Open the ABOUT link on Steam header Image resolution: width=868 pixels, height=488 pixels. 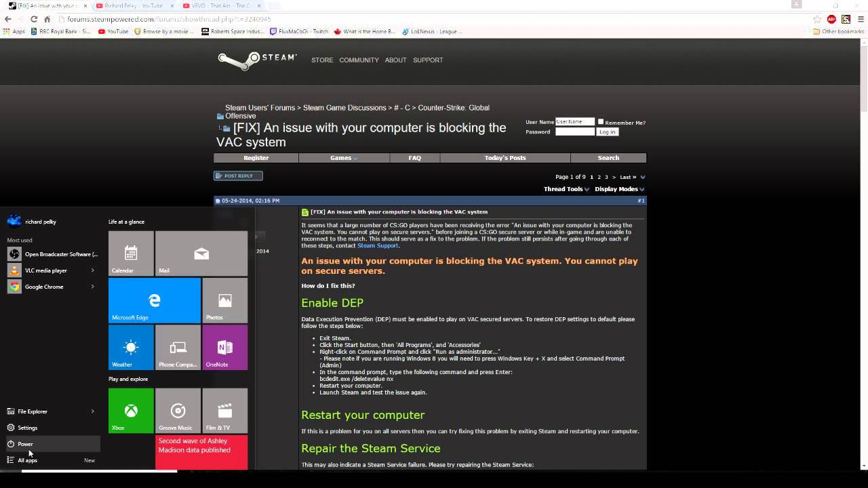point(395,60)
